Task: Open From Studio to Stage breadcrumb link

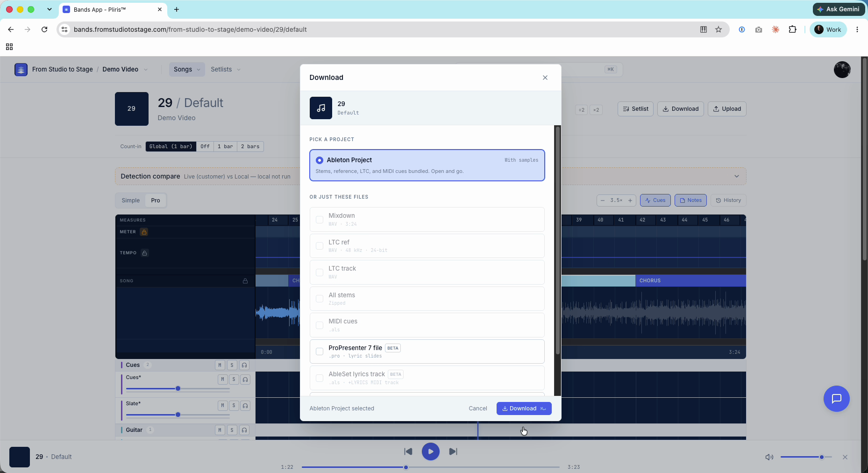Action: (63, 69)
